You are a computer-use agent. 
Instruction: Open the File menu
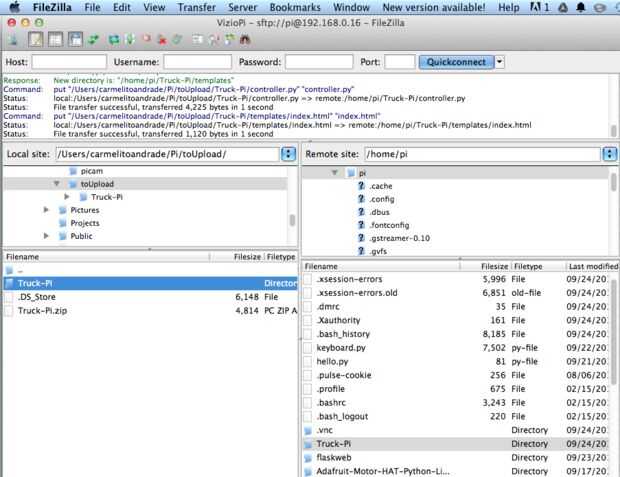[x=92, y=7]
